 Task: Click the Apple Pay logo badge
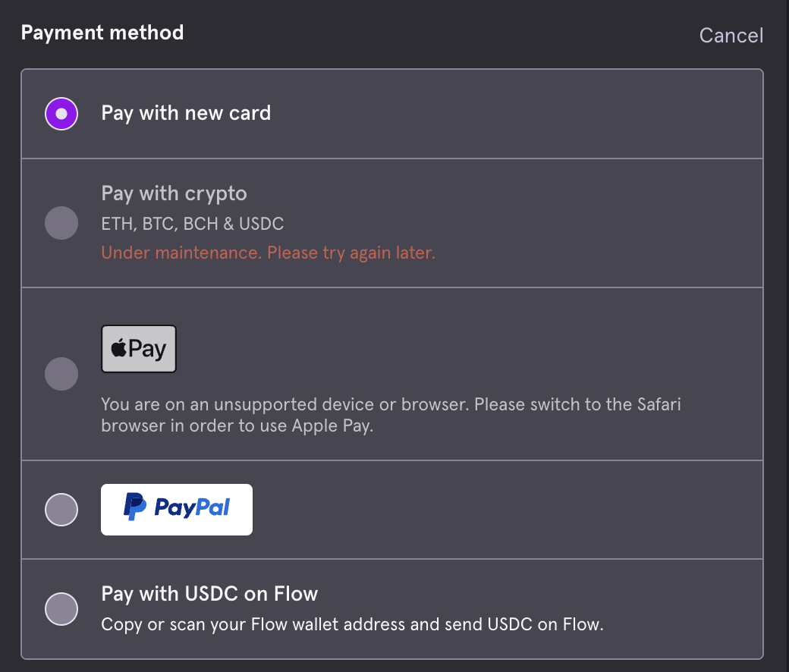pyautogui.click(x=139, y=349)
